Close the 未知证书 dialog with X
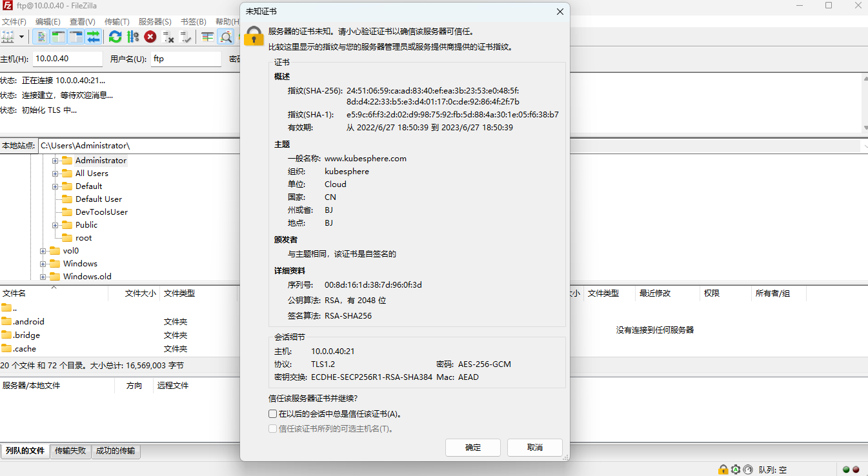The width and height of the screenshot is (868, 476). (560, 12)
